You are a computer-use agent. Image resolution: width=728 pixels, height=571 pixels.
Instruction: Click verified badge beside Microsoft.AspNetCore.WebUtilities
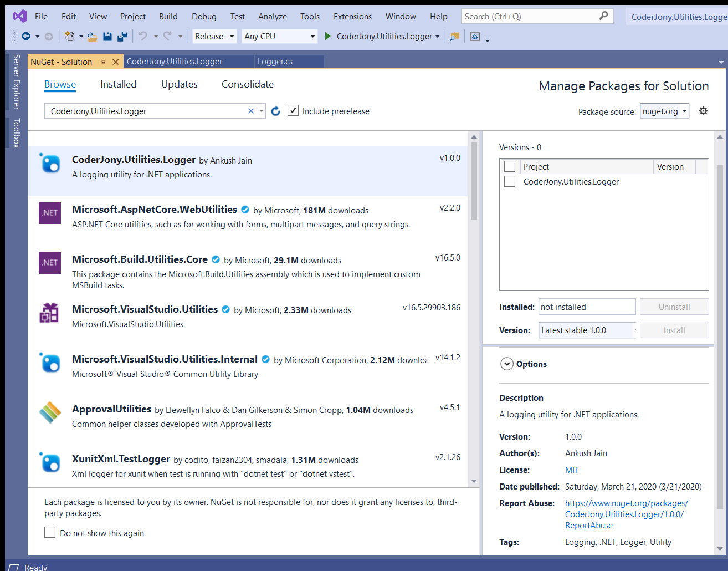(x=245, y=210)
